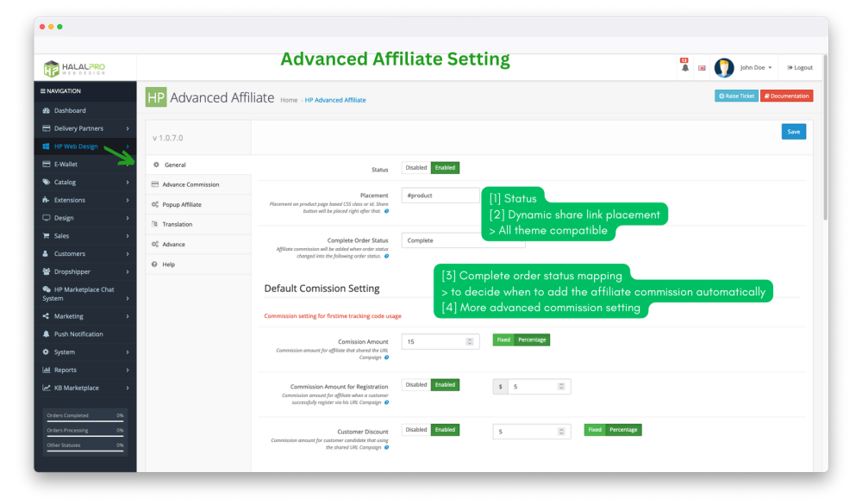Click the Dashboard icon in sidebar
This screenshot has height=504, width=862.
point(47,110)
